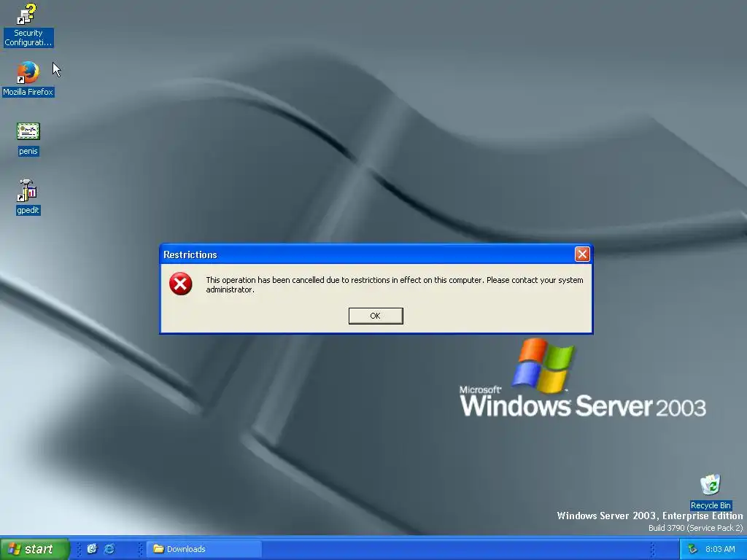Launch Internet Explorer from Quick Launch

(x=109, y=549)
